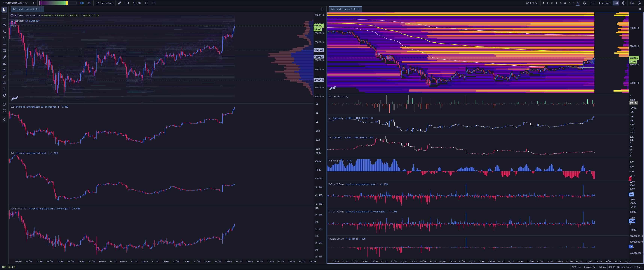Click the Binance symbol icon in chart legend
644x270 pixels.
pyautogui.click(x=12, y=16)
